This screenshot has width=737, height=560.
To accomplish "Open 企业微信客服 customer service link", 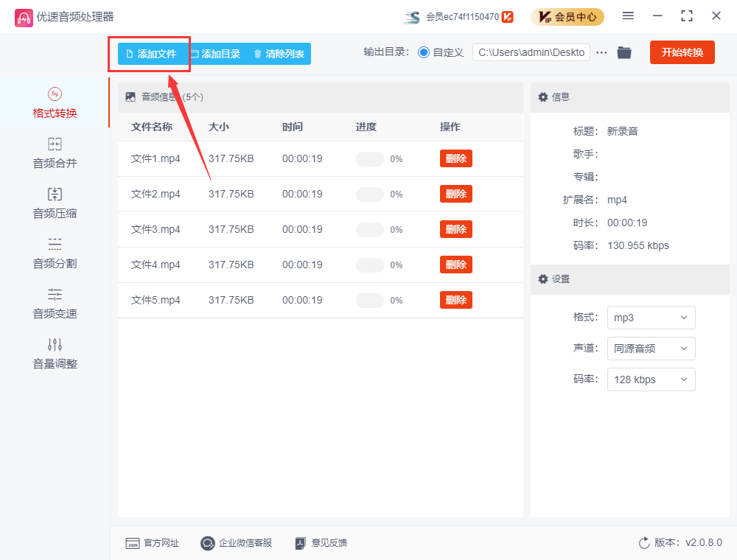I will pyautogui.click(x=236, y=543).
